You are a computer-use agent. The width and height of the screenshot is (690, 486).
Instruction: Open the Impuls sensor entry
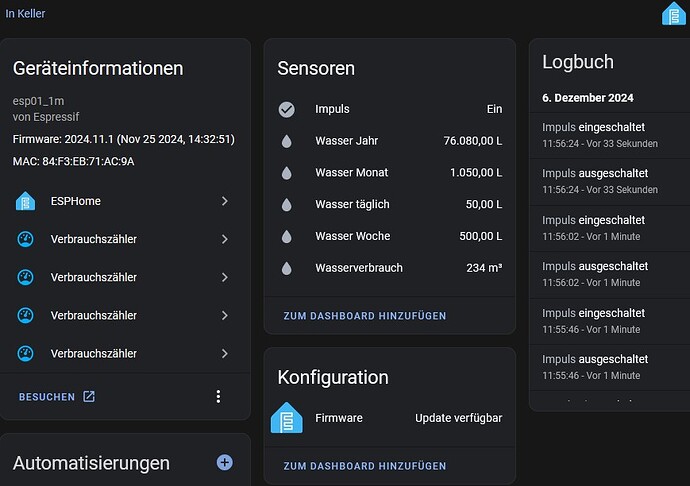[390, 109]
